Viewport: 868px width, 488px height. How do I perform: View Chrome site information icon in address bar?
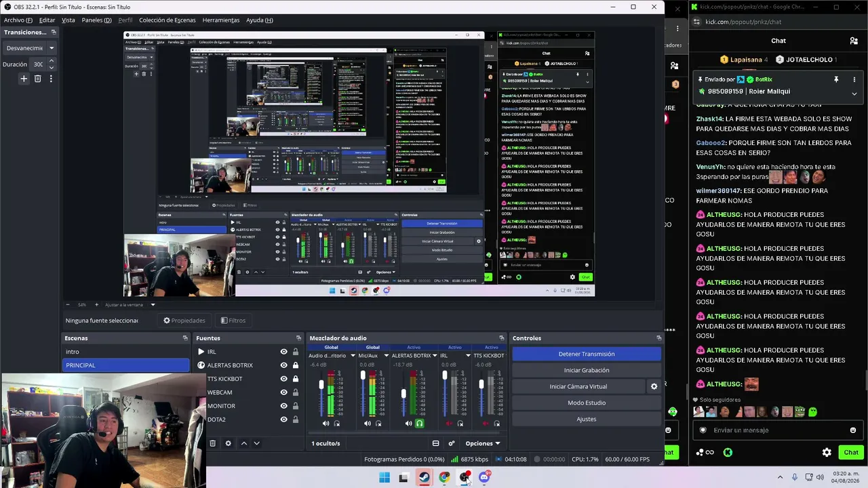(696, 22)
